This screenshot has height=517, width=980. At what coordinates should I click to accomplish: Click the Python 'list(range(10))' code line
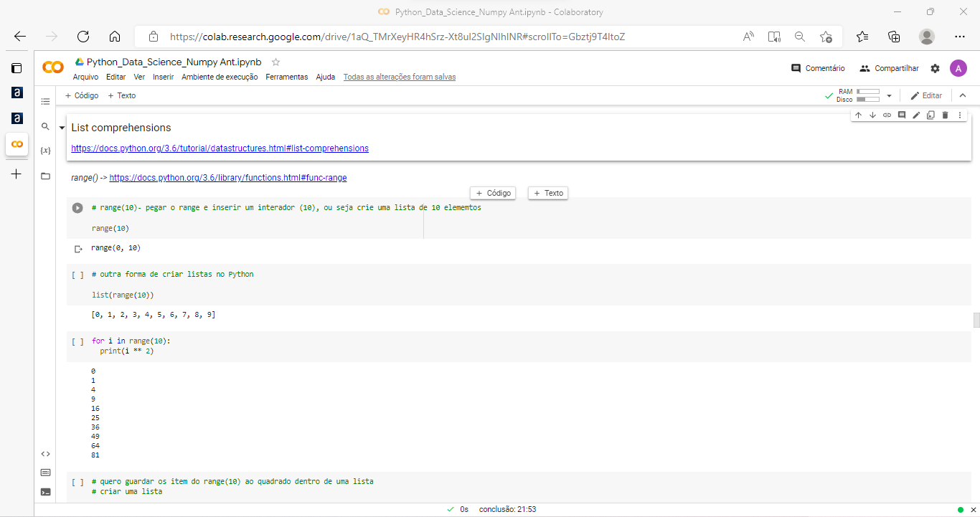123,295
